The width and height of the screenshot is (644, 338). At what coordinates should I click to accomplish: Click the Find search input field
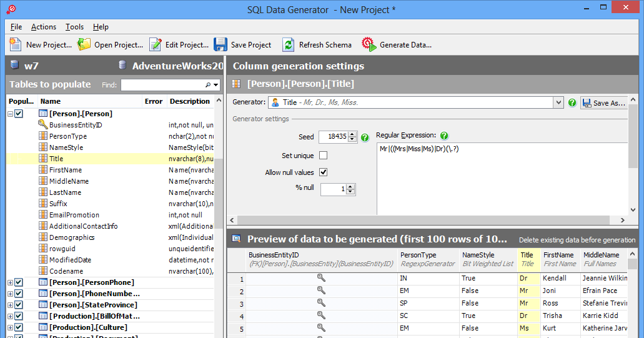(162, 84)
